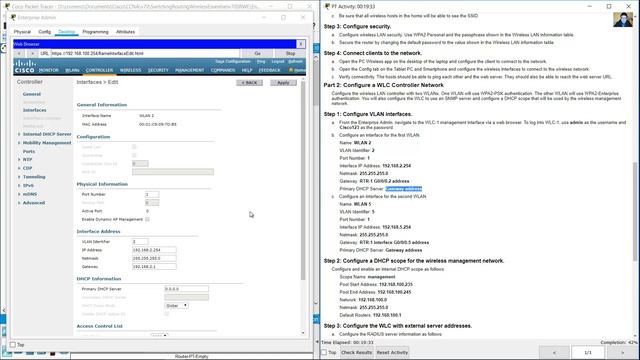Click the Netmask field
Image resolution: width=640 pixels, height=360 pixels.
154,258
